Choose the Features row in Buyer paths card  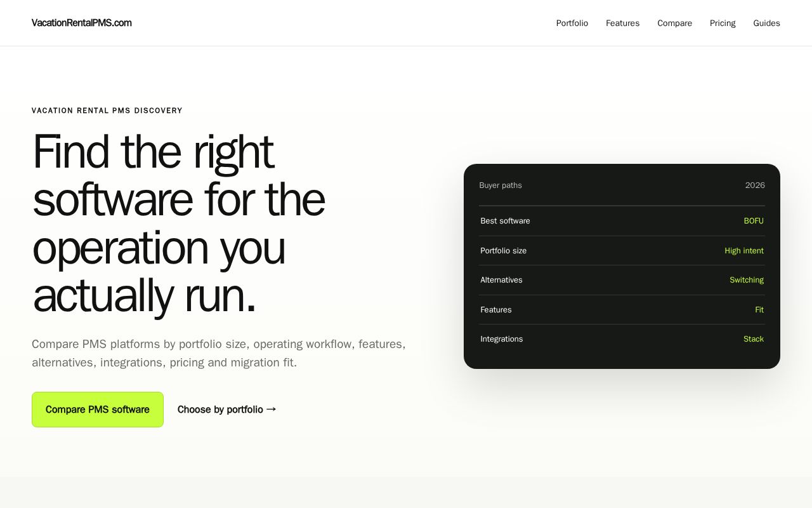(622, 310)
